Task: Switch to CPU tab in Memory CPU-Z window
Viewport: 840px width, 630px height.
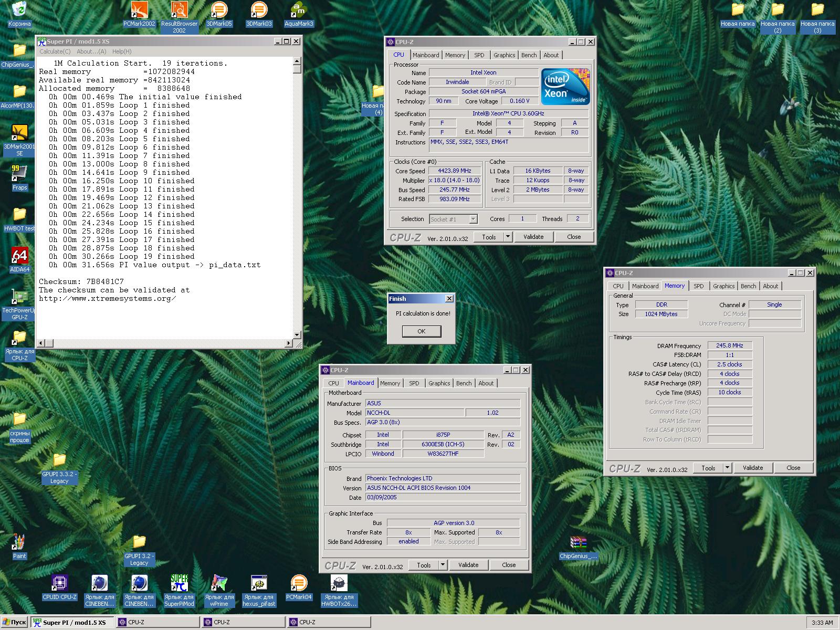Action: (x=618, y=286)
